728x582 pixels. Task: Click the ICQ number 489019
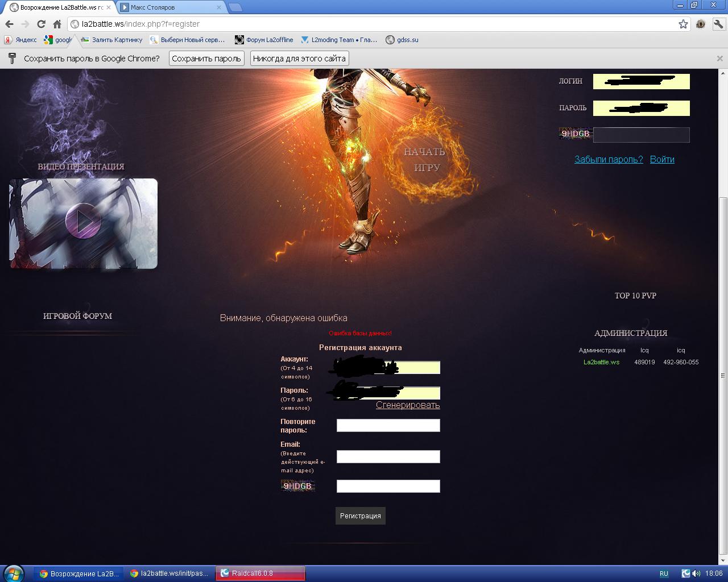pos(644,362)
